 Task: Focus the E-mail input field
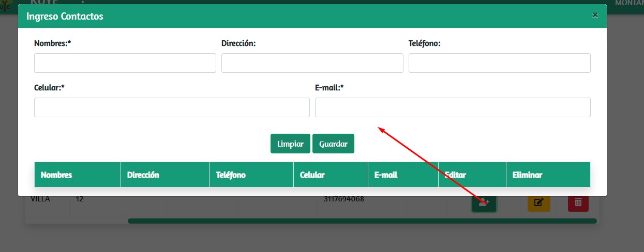click(x=453, y=107)
